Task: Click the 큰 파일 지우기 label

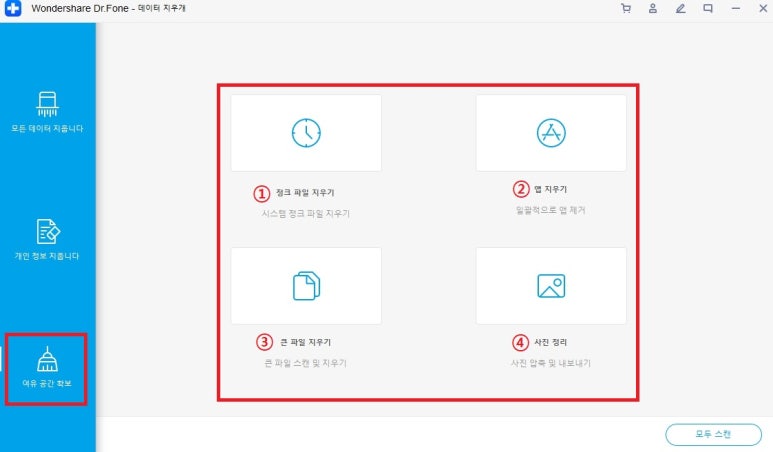Action: pos(304,342)
